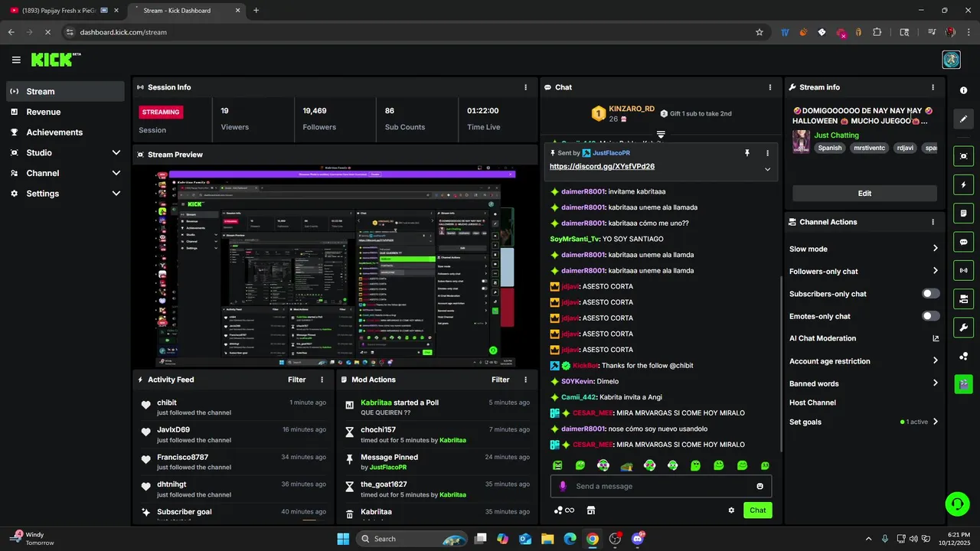Expand the Studio sidebar section
This screenshot has height=551, width=980.
click(x=116, y=152)
